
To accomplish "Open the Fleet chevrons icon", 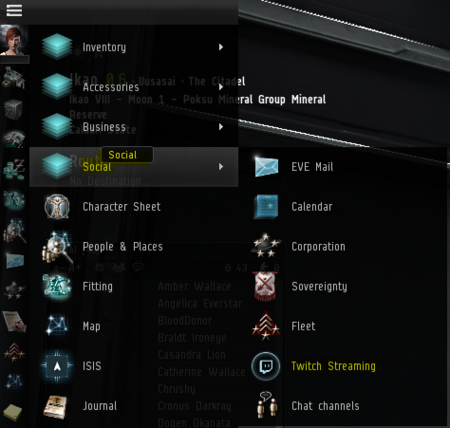I will [x=266, y=326].
